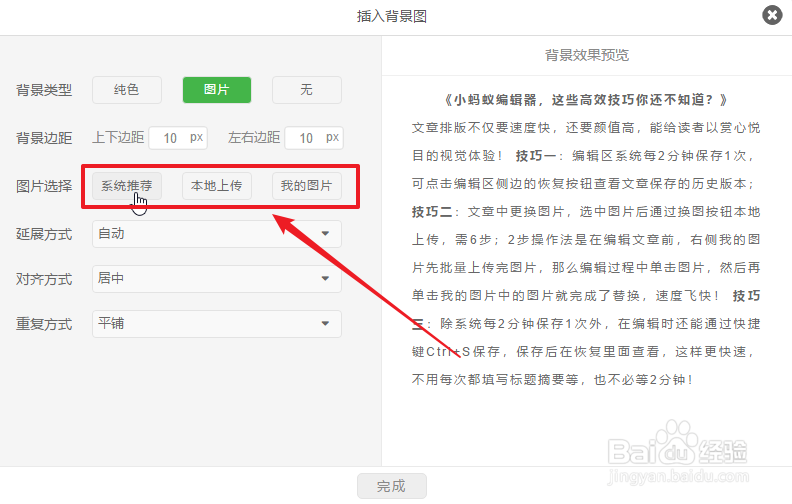Open the 延展方式 dropdown

pyautogui.click(x=217, y=234)
